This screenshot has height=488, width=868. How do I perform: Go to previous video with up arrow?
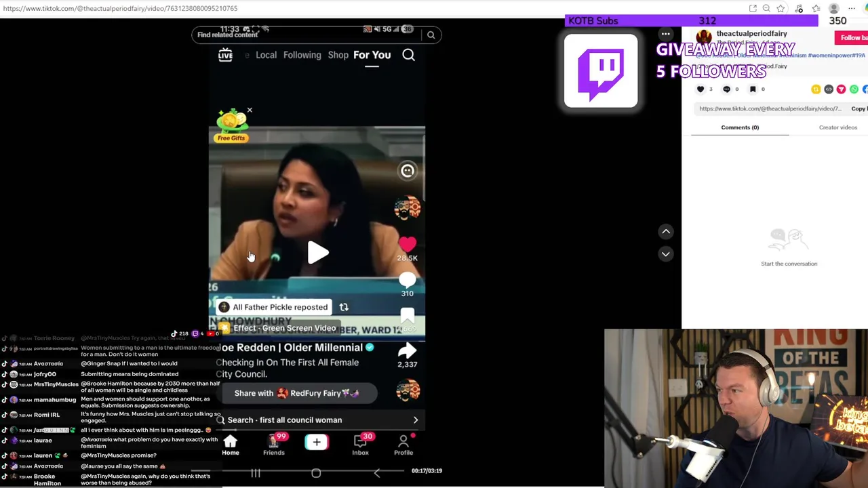[x=666, y=232]
